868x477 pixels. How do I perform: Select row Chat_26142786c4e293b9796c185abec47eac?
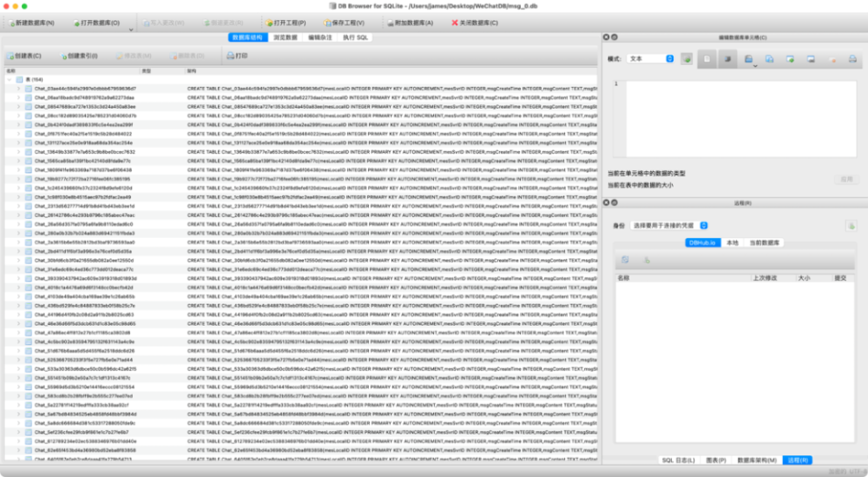[300, 215]
